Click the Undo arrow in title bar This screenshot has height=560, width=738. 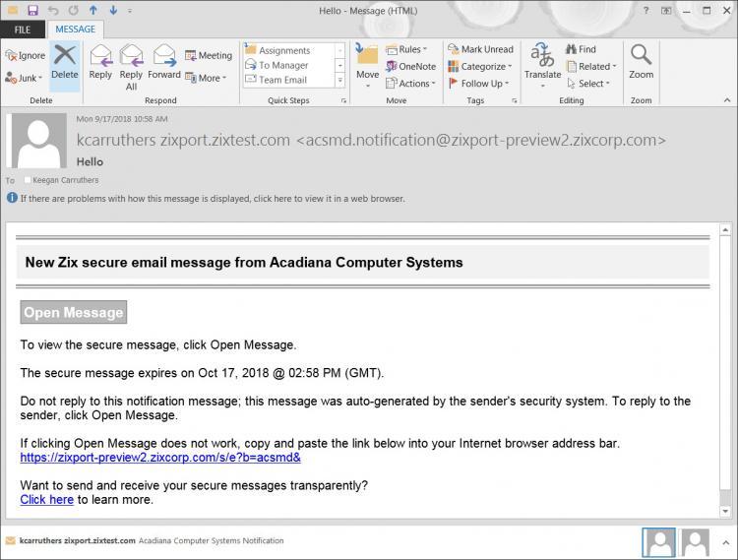pos(53,11)
